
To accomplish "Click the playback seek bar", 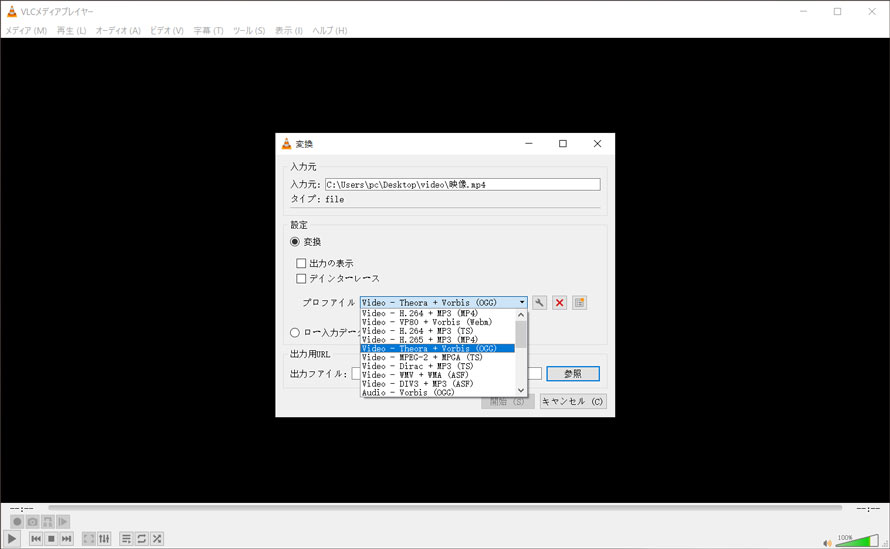I will [x=445, y=508].
